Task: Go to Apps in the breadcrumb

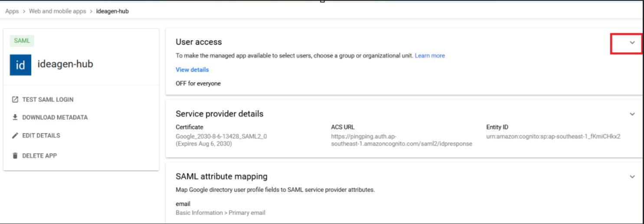Action: pyautogui.click(x=12, y=11)
